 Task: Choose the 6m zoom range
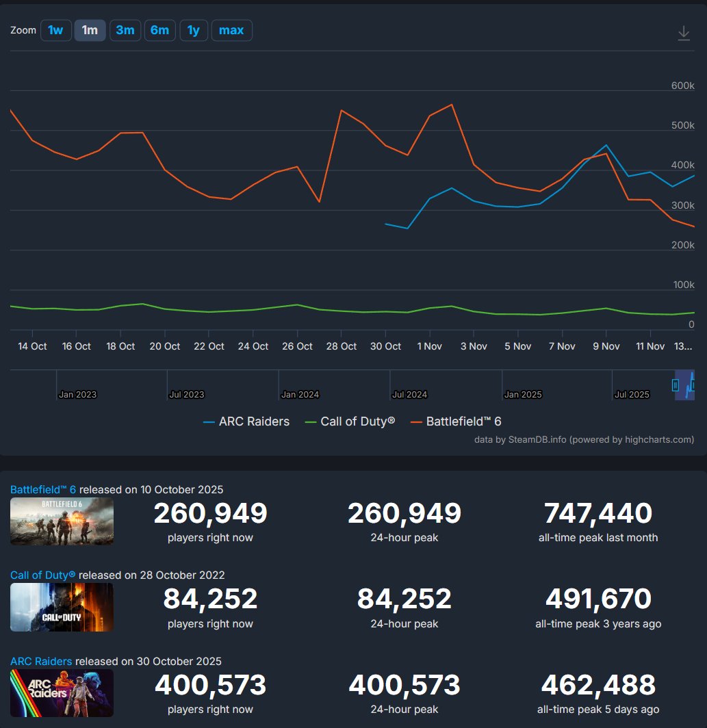pos(159,31)
